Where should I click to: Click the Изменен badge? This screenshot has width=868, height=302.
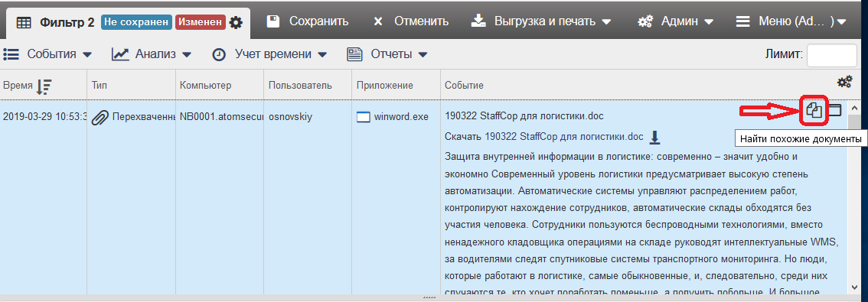pos(201,23)
